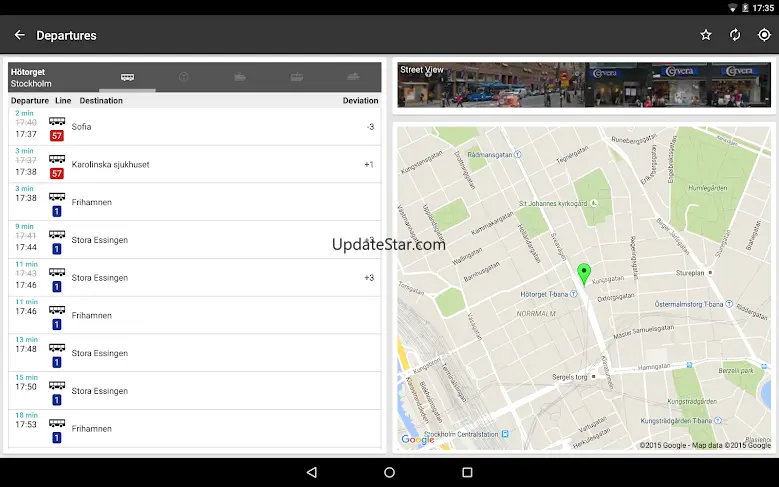The width and height of the screenshot is (779, 487).
Task: Tap the Östermalmstorg T-bana marker
Action: point(729,304)
